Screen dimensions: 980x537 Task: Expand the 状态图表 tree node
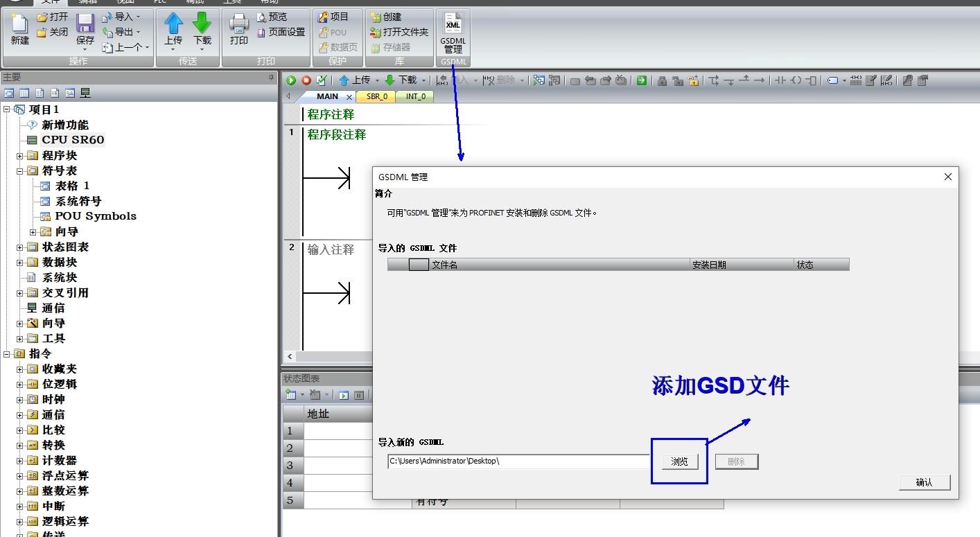[x=20, y=247]
